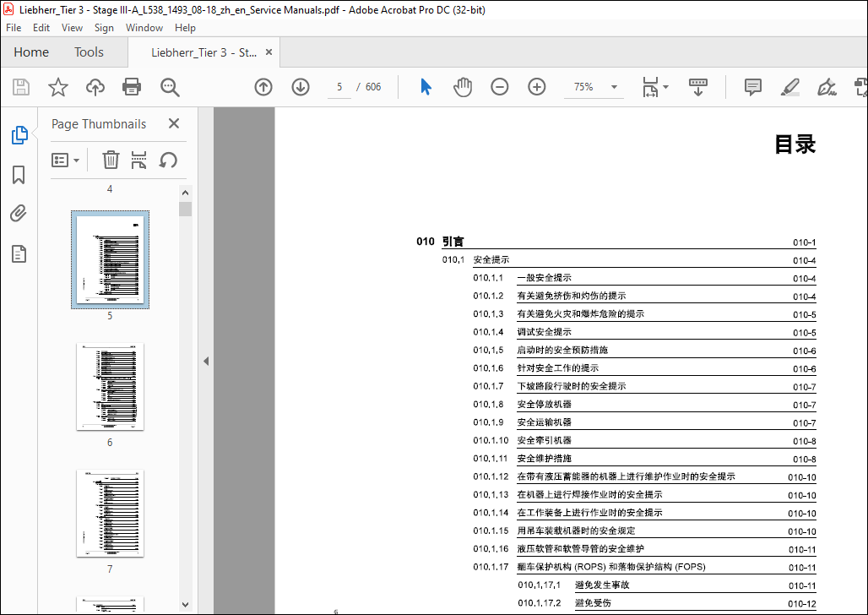Viewport: 868px width, 615px height.
Task: Click the total page count 606
Action: 373,87
